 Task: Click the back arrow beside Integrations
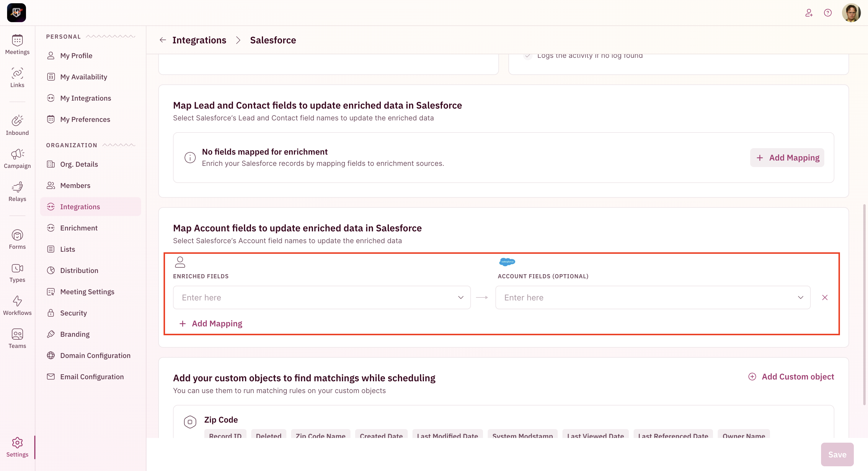tap(163, 40)
